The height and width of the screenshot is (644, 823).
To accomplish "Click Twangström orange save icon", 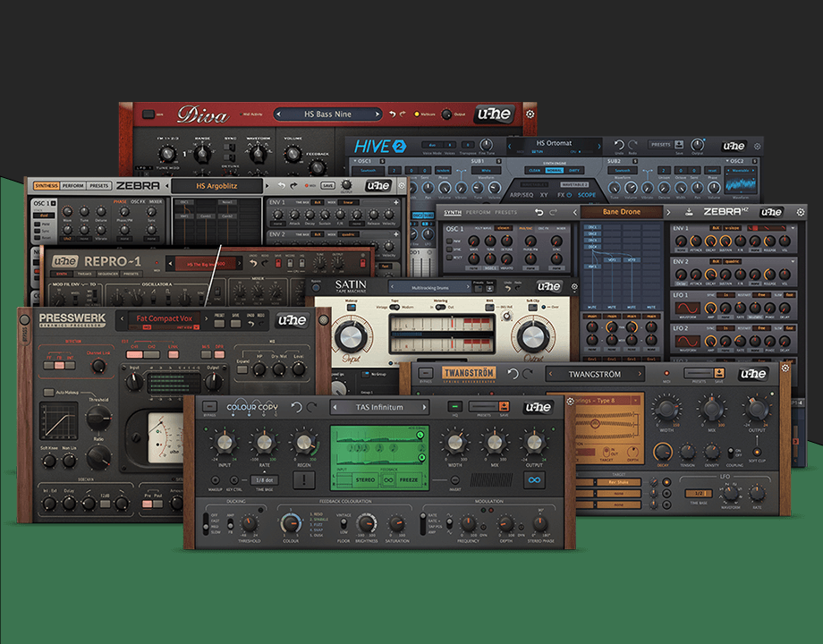I will (x=718, y=373).
